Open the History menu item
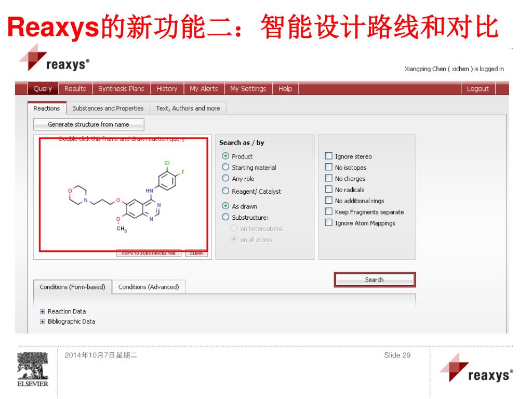This screenshot has height=399, width=532. [x=167, y=88]
